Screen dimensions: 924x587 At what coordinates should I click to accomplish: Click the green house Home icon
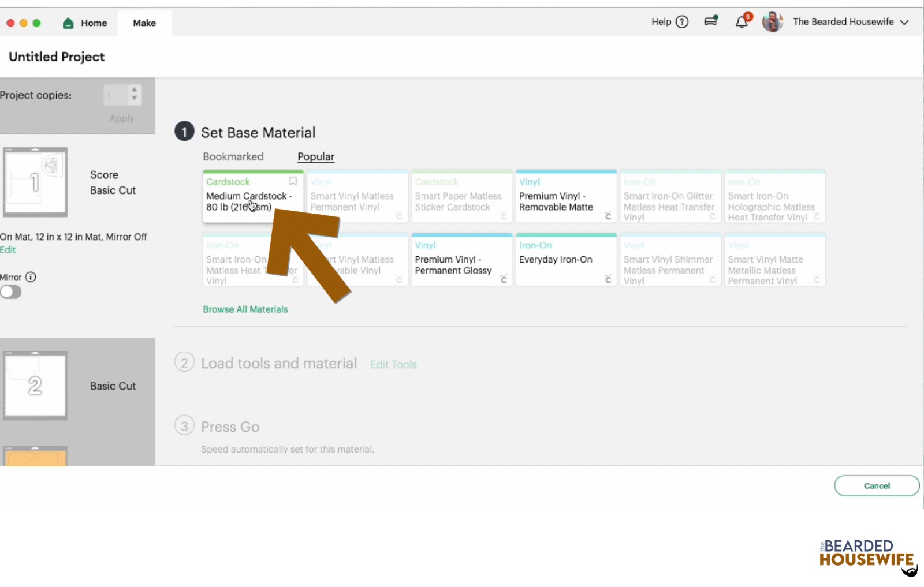68,23
